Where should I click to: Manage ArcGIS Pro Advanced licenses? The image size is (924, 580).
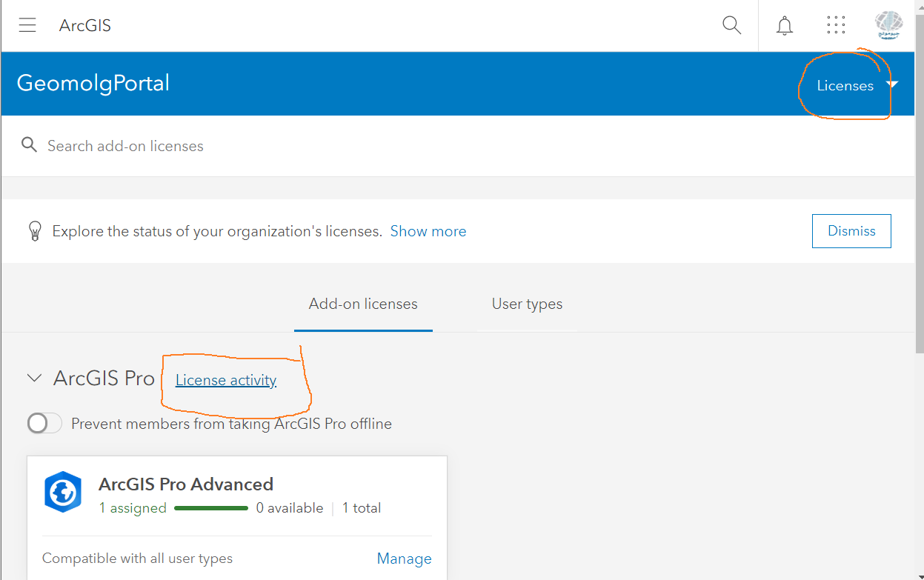point(404,559)
